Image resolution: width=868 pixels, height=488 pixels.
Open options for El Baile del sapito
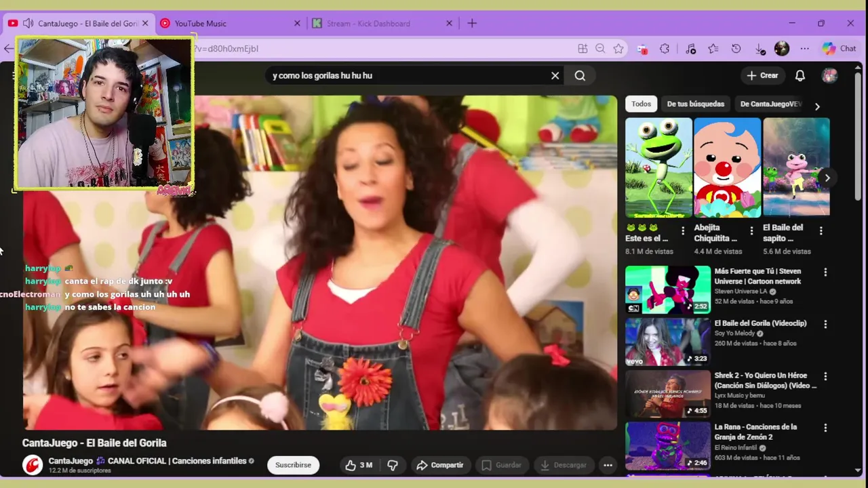coord(821,230)
